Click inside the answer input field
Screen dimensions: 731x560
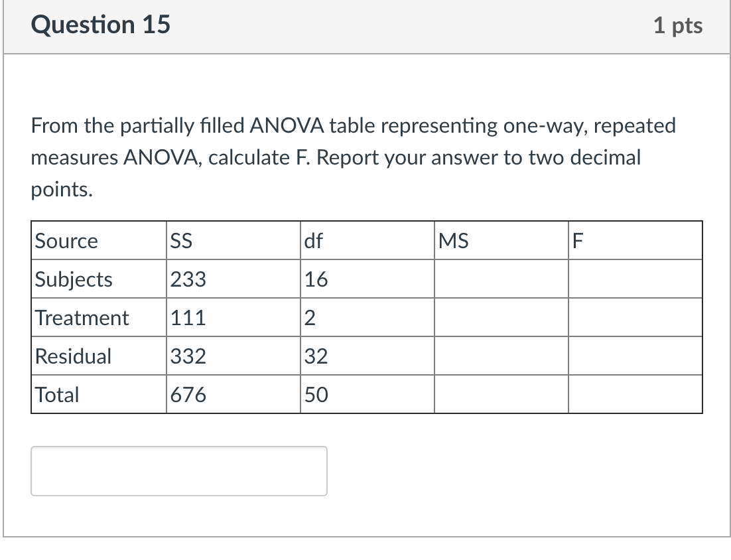(179, 471)
